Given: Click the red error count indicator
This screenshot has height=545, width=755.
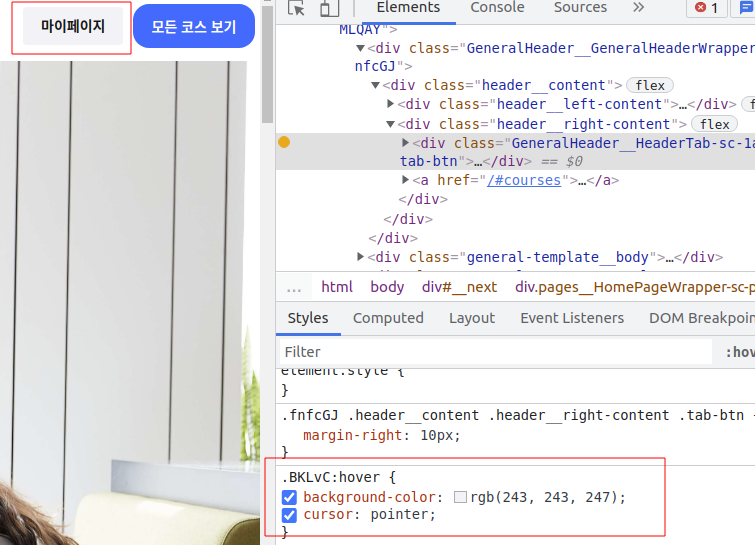Looking at the screenshot, I should coord(707,8).
